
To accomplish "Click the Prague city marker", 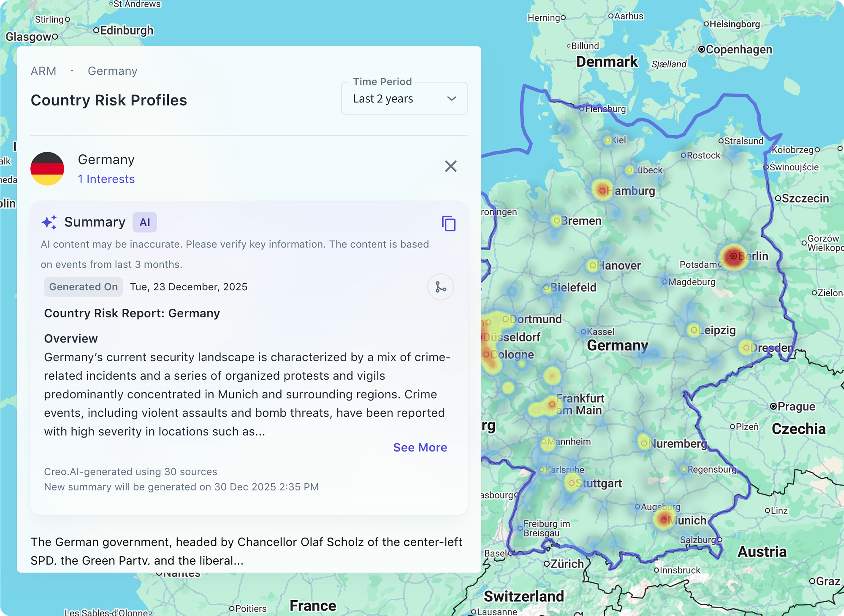I will [x=773, y=406].
